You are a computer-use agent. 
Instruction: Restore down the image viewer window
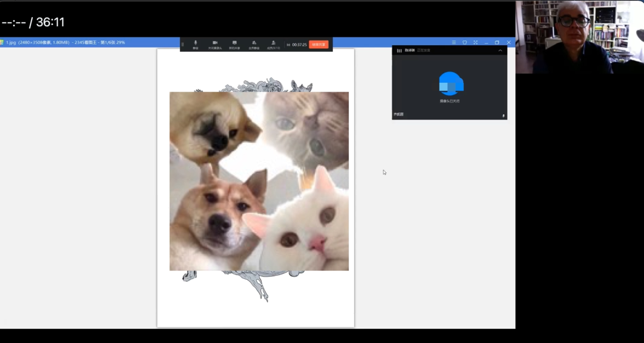click(497, 42)
